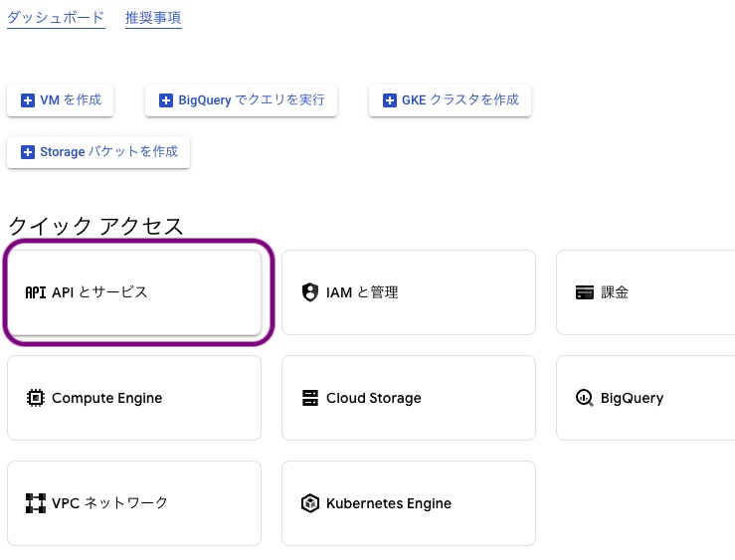
Task: Click the IAM shield icon
Action: (310, 292)
